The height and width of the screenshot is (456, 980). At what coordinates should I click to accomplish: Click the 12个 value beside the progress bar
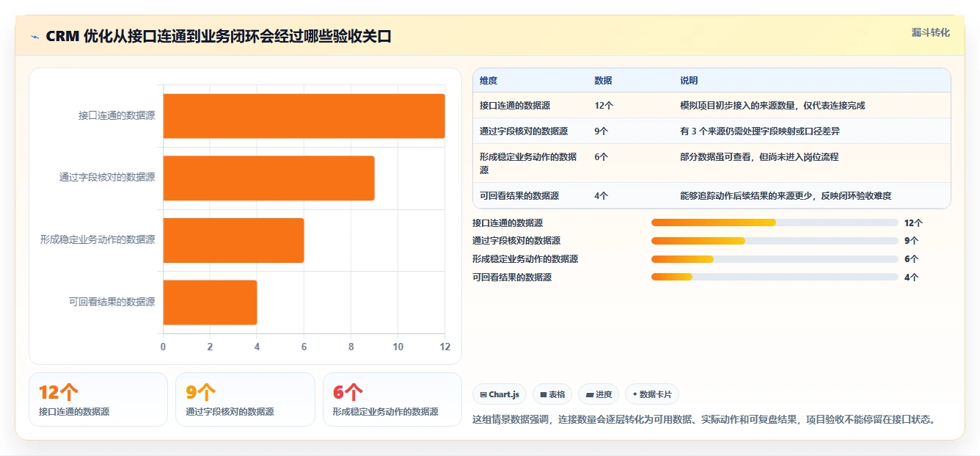click(913, 222)
